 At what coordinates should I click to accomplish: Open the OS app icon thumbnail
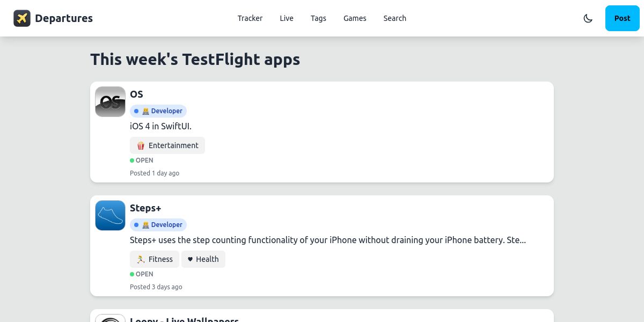(x=110, y=101)
